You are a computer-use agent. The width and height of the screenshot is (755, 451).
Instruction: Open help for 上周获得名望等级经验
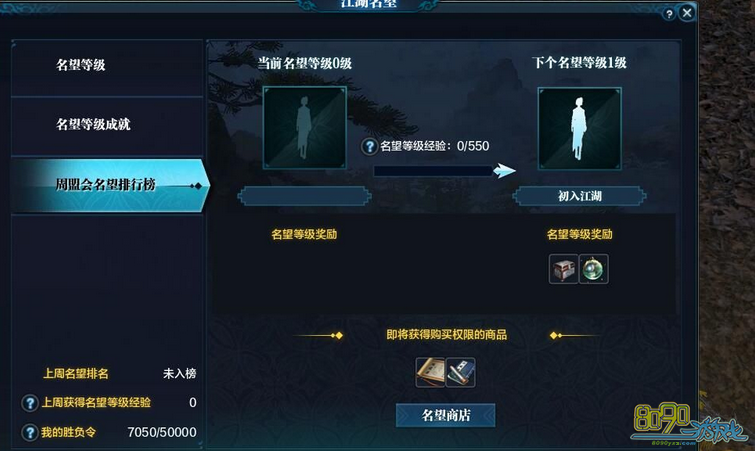coord(30,402)
